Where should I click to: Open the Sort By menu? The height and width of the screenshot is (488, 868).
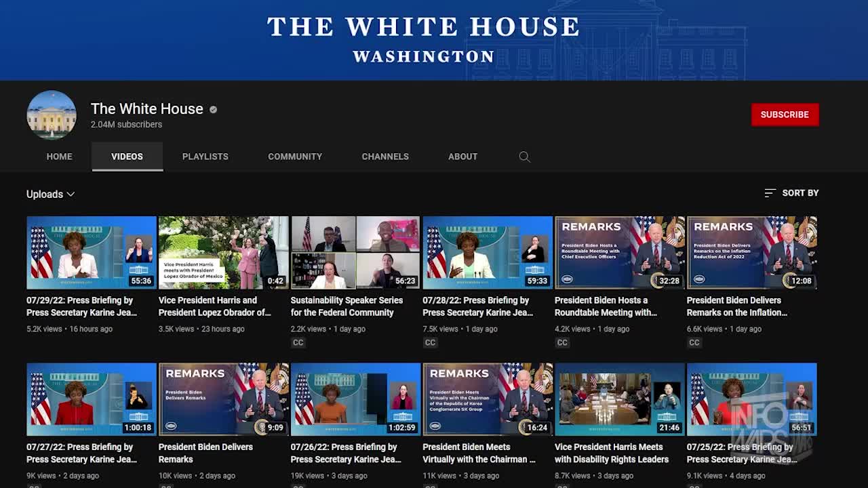coord(791,193)
